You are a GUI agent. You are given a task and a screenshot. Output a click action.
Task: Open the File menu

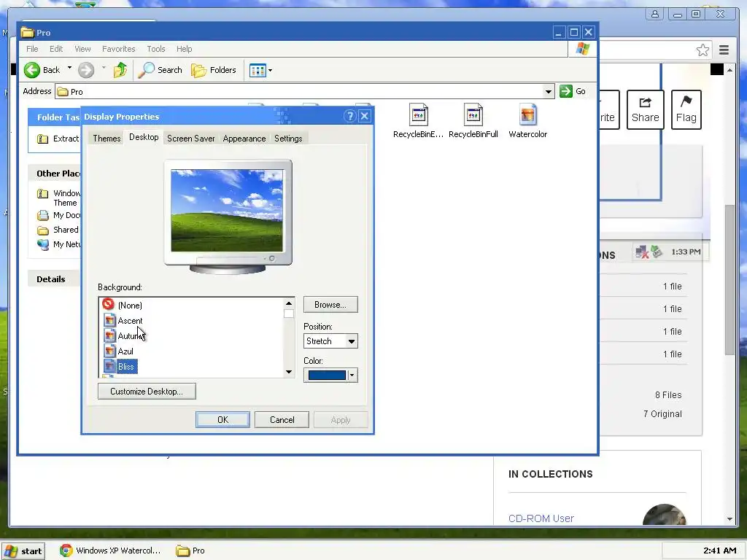click(x=32, y=49)
